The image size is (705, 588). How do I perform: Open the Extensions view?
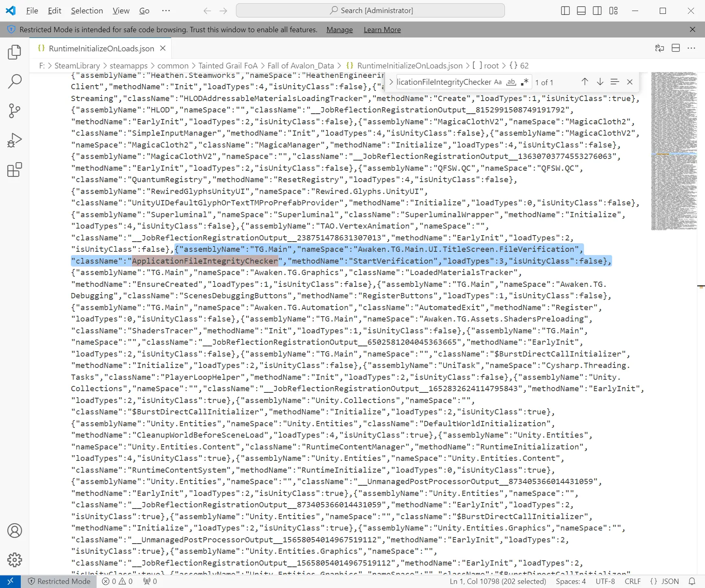pos(15,170)
